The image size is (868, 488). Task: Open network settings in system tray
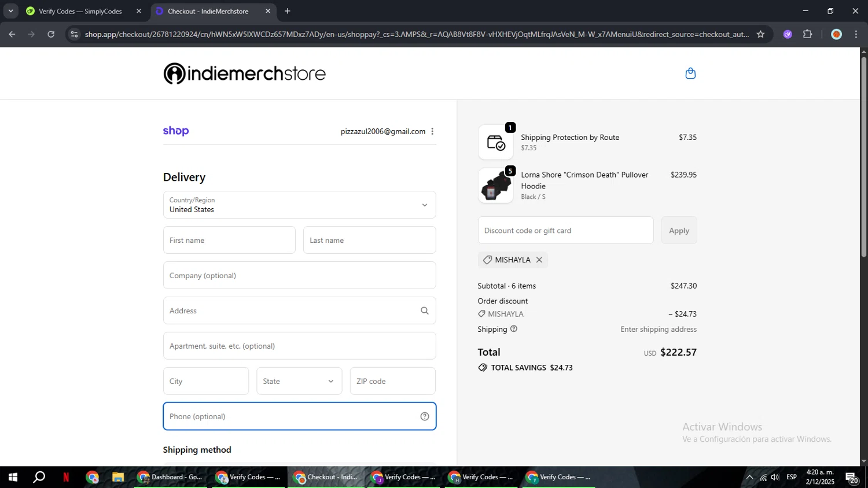763,477
